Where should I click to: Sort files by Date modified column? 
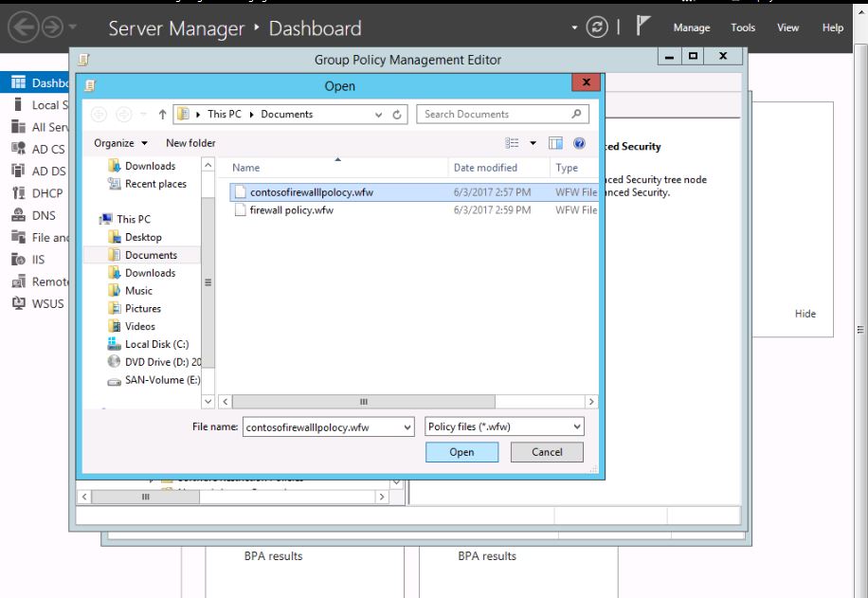(x=498, y=167)
